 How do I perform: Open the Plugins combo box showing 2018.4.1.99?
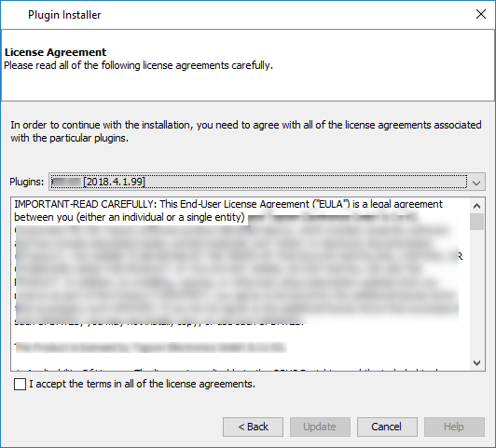click(267, 182)
